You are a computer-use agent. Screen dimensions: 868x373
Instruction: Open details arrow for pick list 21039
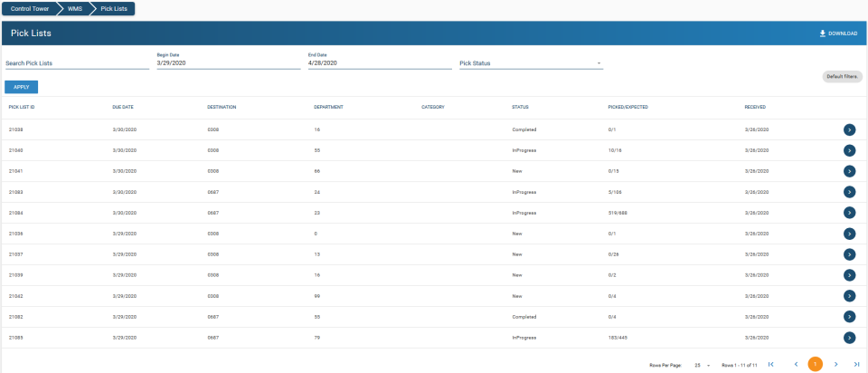[x=849, y=275]
